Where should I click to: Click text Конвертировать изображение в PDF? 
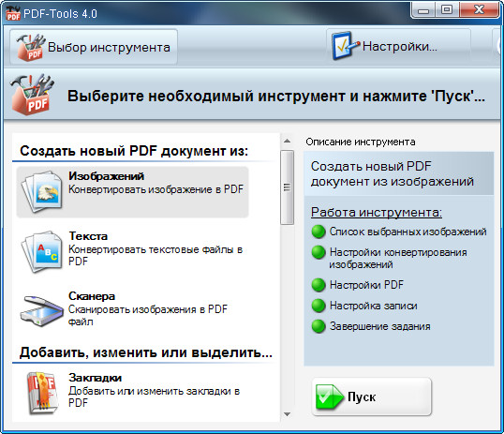156,189
